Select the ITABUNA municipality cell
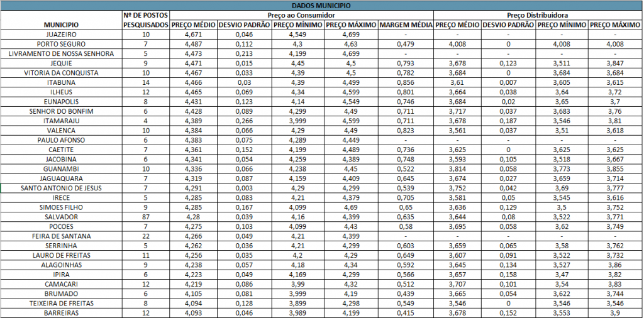Viewport: 644px width, 318px height. pos(61,82)
